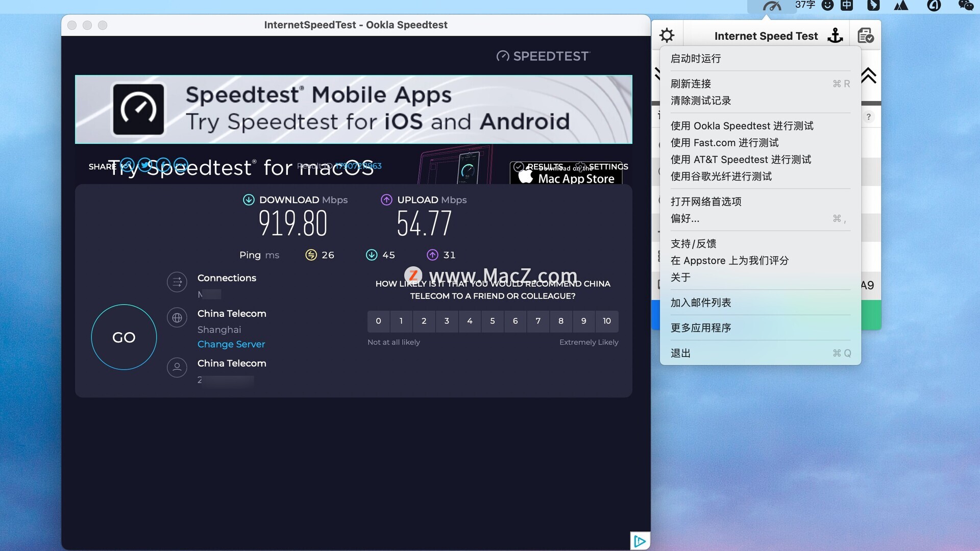This screenshot has width=980, height=551.
Task: Click the Result ID number link
Action: tap(358, 166)
